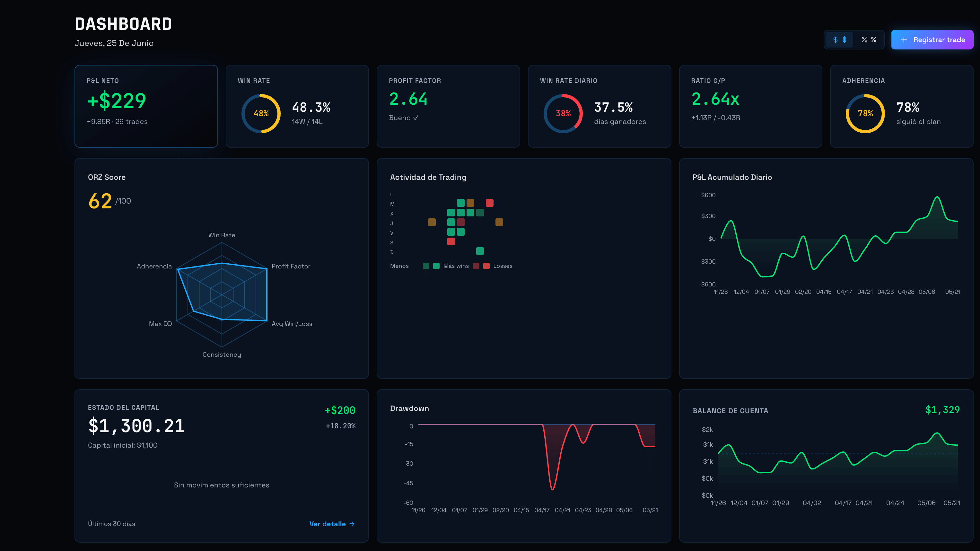The image size is (980, 551).
Task: Click the brown cell in heatmap row M
Action: [471, 203]
